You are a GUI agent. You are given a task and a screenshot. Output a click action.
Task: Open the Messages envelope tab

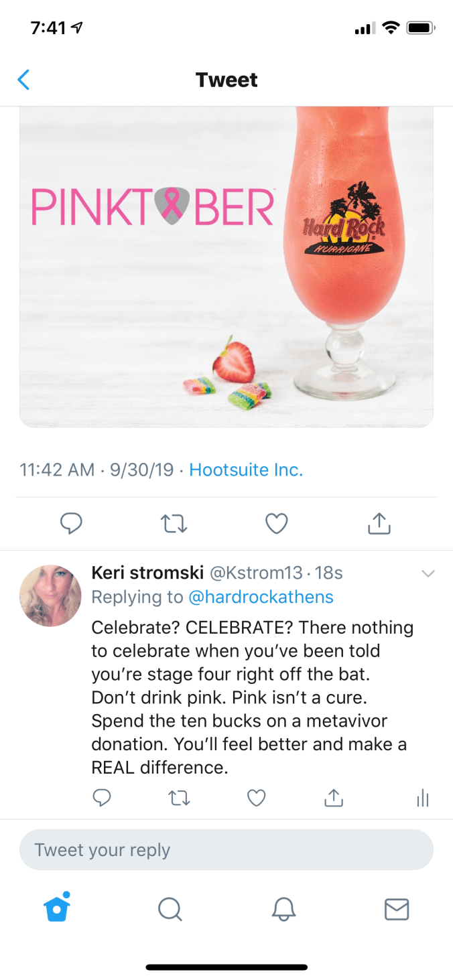click(397, 909)
